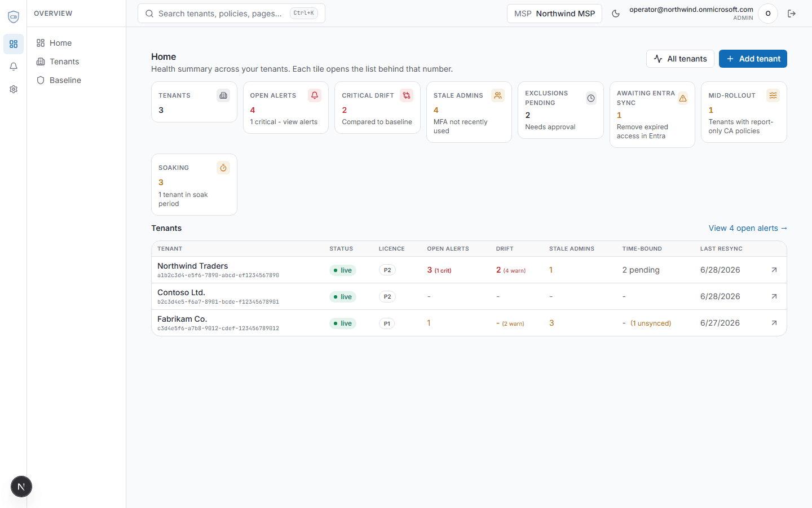This screenshot has width=812, height=508.
Task: Click the Mid-Rollout tile icon
Action: (x=773, y=95)
